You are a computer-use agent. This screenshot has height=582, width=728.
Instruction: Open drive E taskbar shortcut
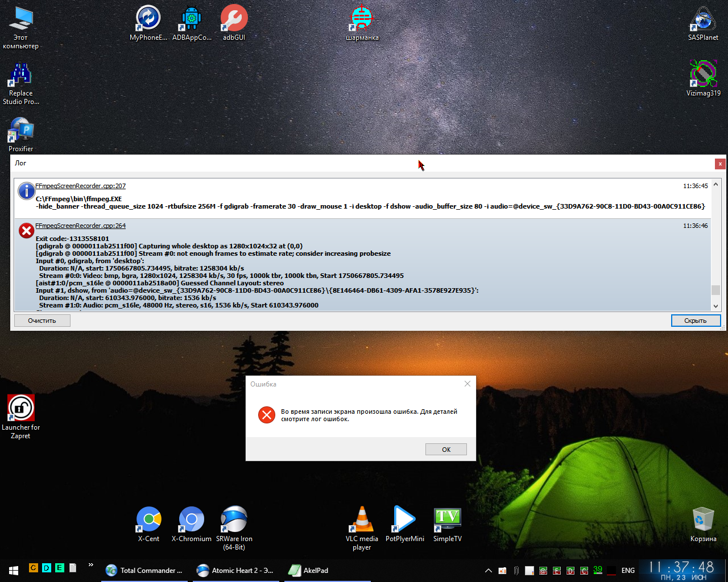coord(59,567)
